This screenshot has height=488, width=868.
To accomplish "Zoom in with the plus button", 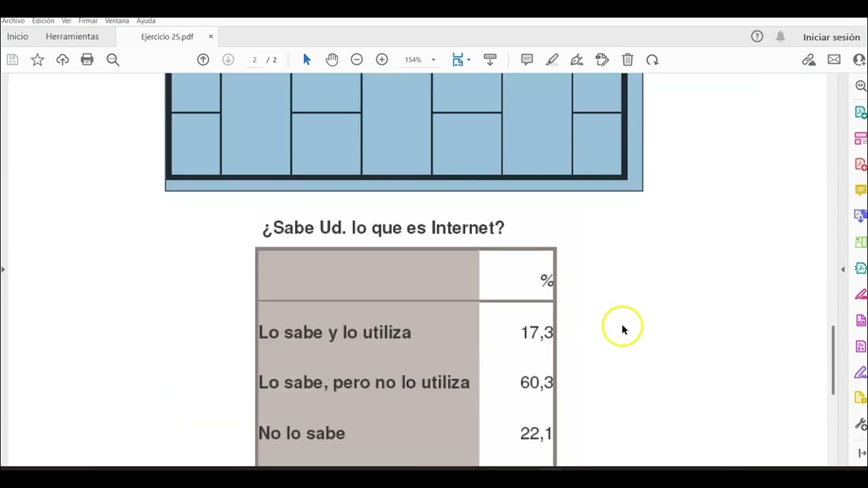I will (382, 60).
